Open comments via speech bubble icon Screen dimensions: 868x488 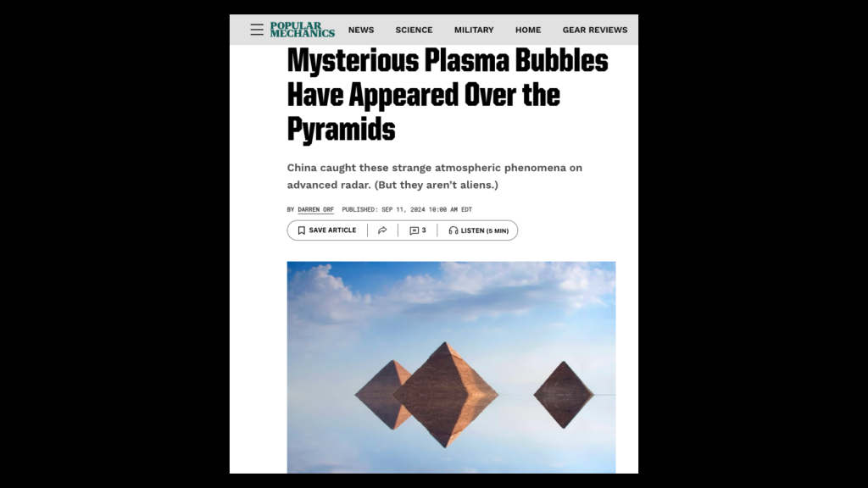414,230
